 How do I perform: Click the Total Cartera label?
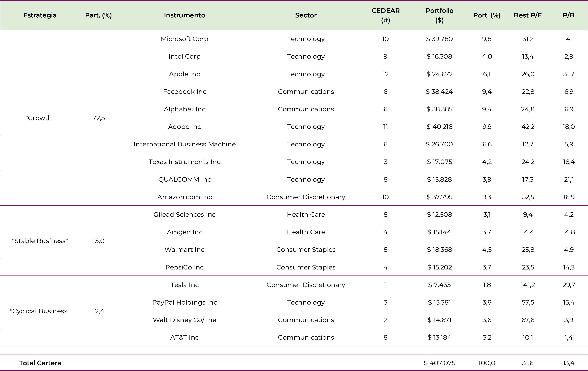pos(40,363)
